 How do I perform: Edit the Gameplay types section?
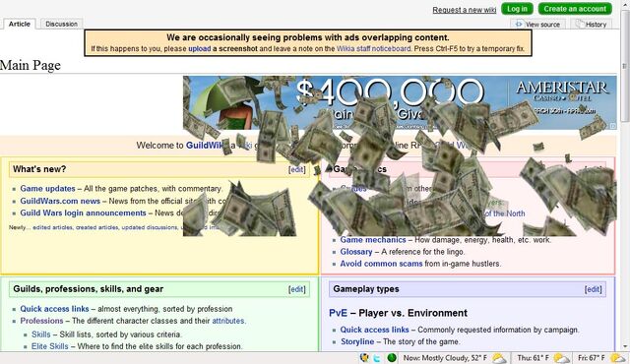click(x=593, y=289)
